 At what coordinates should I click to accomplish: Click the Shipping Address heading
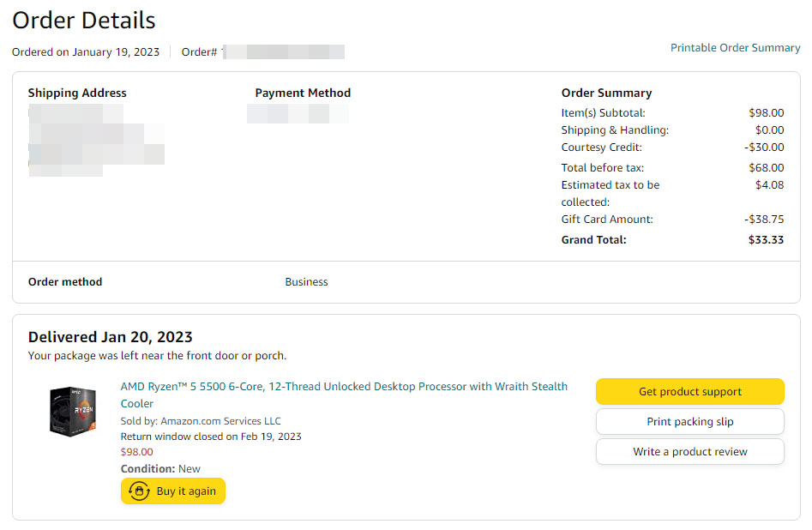pos(77,93)
